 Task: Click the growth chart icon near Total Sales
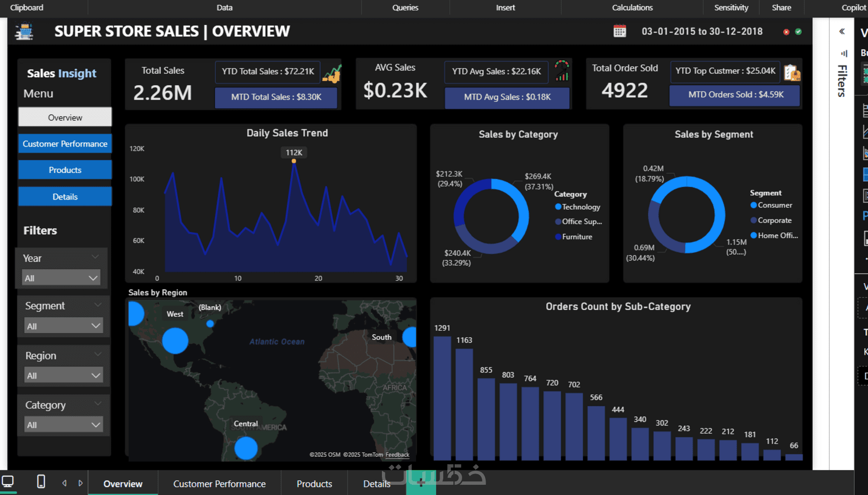332,74
